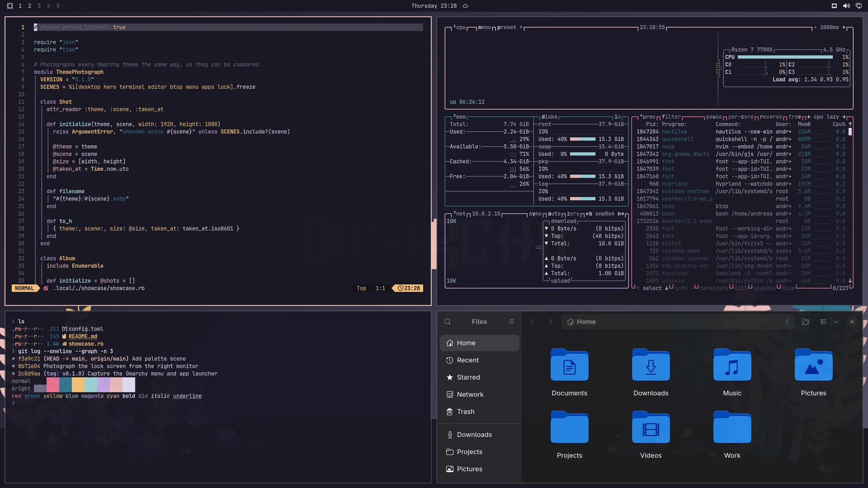Click filter in btop proc box

coord(671,117)
